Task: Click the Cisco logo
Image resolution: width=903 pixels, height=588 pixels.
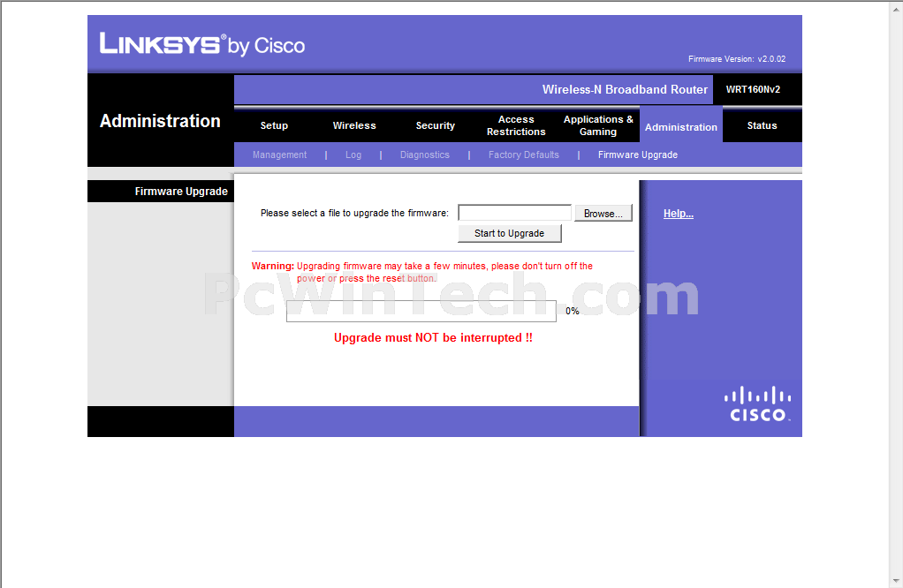Action: (757, 403)
